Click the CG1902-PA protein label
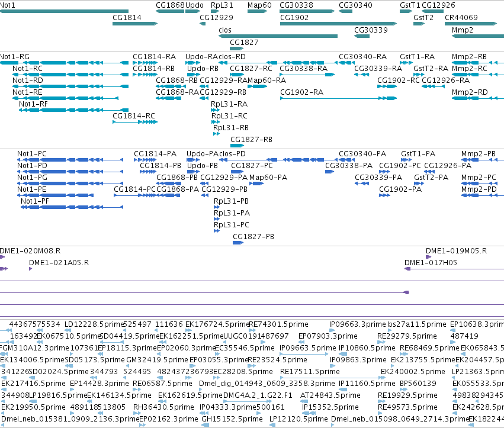 point(400,189)
